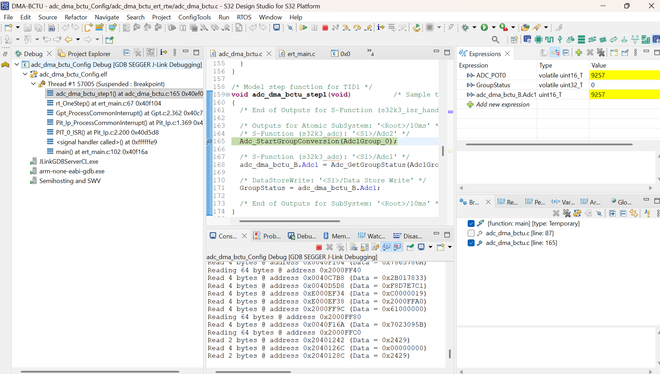
Task: Click the yellow Back navigation arrow
Action: (68, 40)
